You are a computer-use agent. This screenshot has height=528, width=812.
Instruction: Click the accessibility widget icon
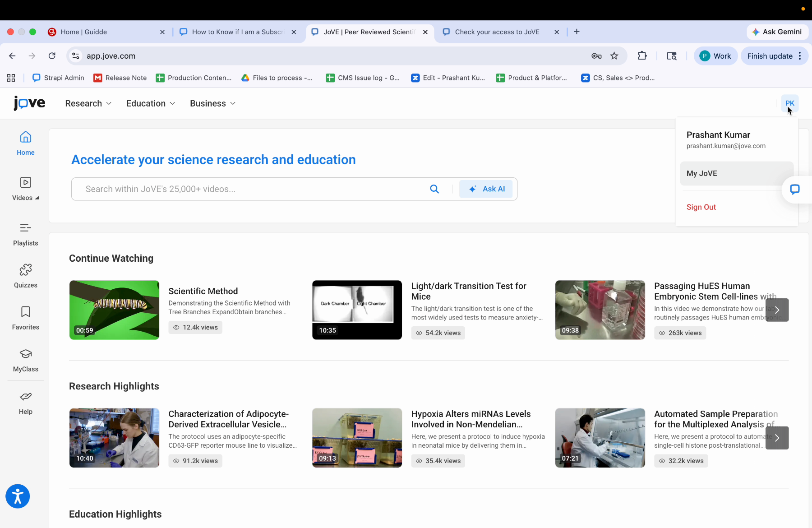[18, 496]
